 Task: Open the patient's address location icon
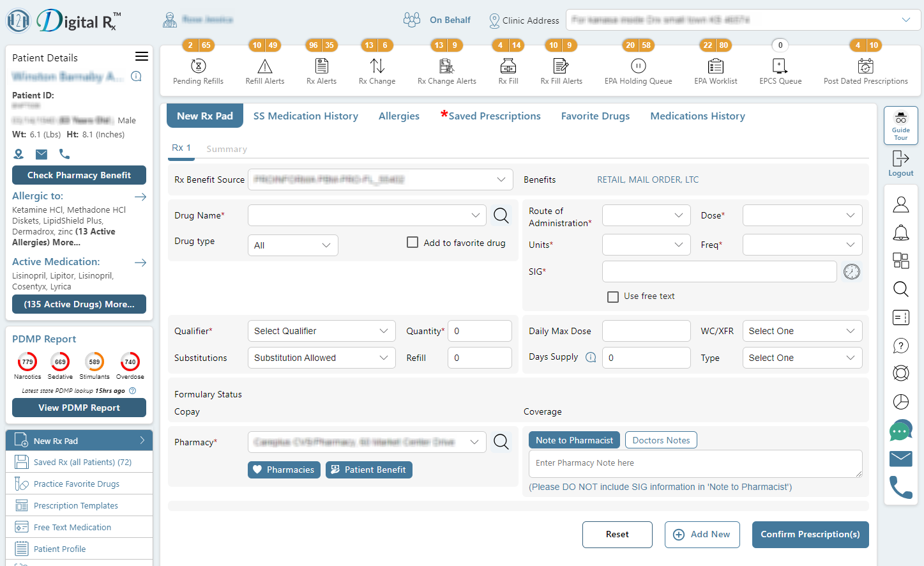[x=19, y=154]
